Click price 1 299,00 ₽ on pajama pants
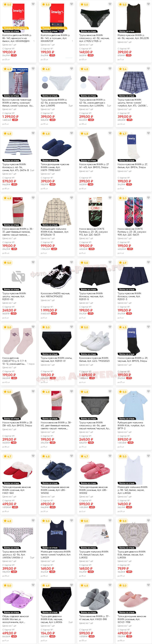152x644 pixels. click(10, 117)
